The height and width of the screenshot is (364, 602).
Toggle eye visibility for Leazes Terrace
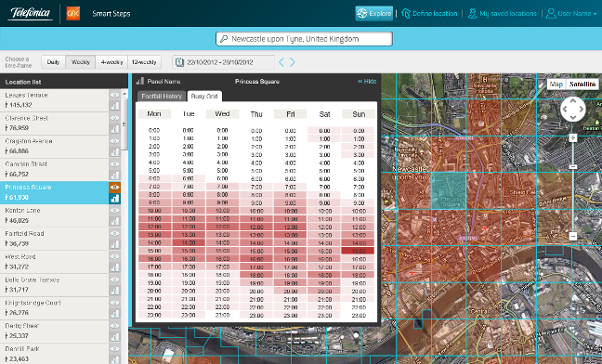point(115,95)
